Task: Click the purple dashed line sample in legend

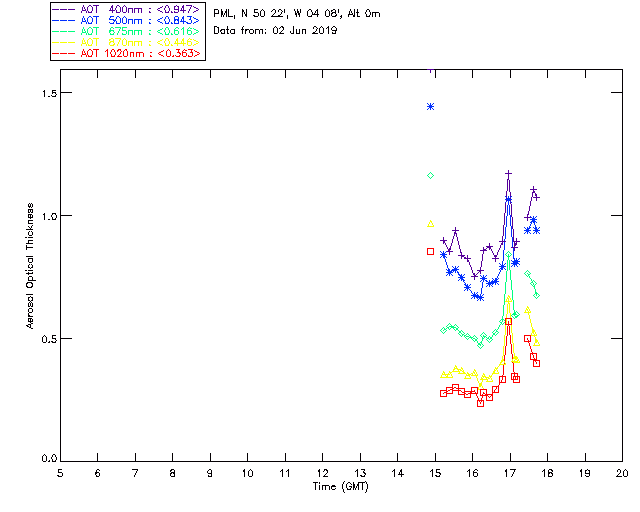Action: tap(64, 9)
